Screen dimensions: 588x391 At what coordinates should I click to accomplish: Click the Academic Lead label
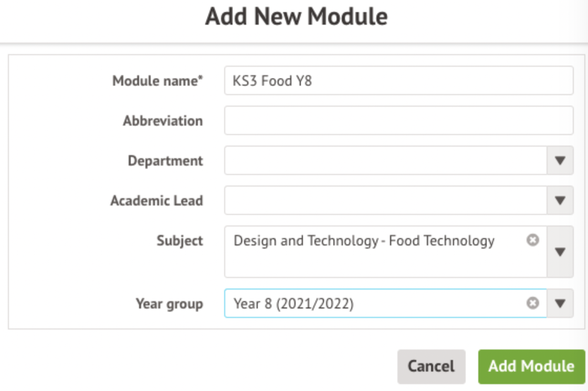tap(156, 201)
